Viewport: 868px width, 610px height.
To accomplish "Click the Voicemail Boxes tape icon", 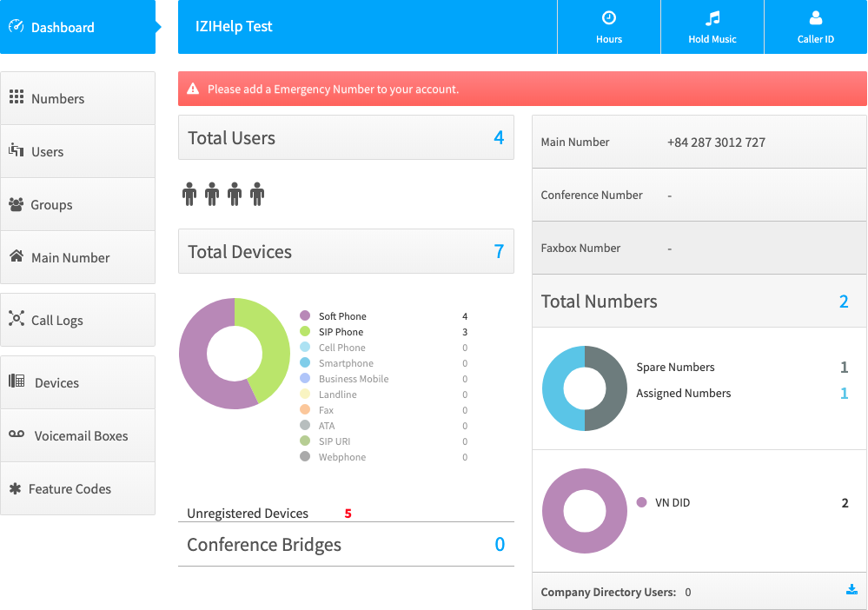I will (17, 434).
